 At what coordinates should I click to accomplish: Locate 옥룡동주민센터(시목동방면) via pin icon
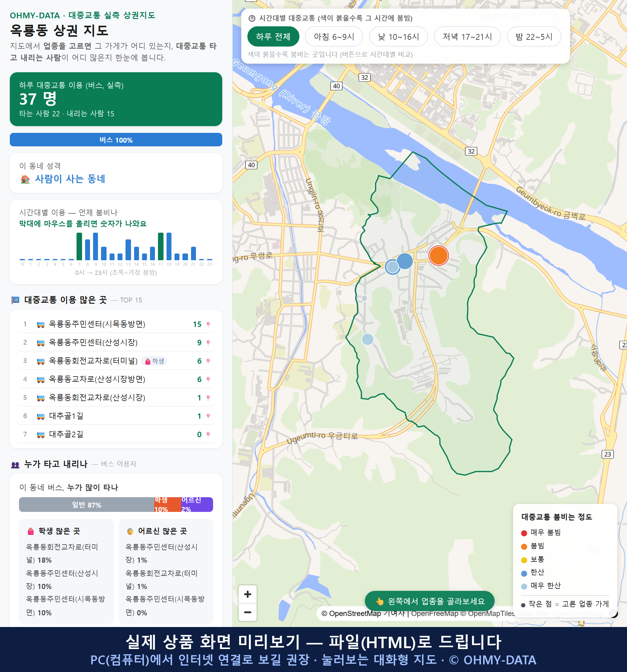(208, 324)
